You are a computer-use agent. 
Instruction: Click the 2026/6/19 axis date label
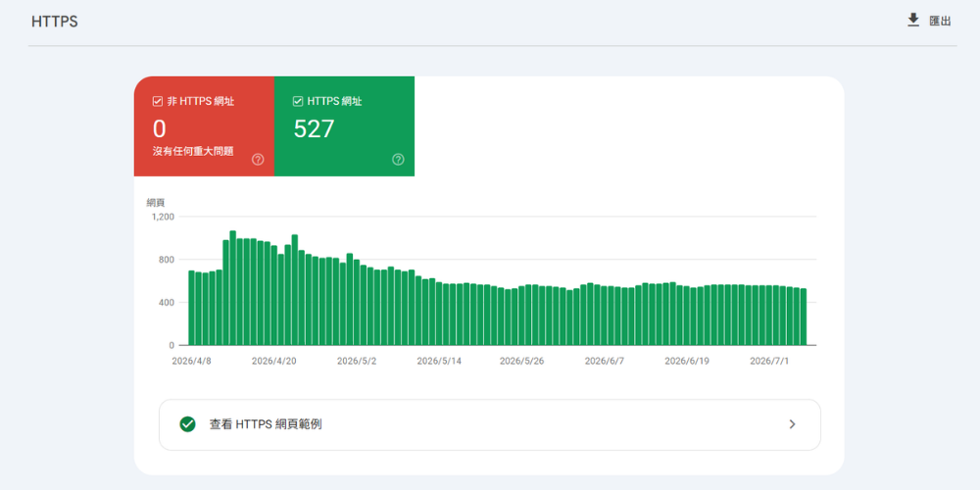pyautogui.click(x=687, y=362)
